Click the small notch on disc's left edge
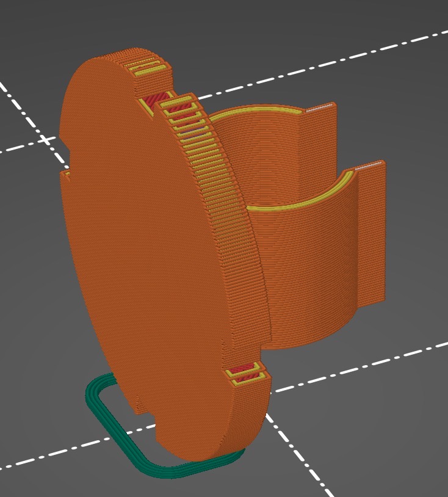448x497 pixels. point(65,174)
